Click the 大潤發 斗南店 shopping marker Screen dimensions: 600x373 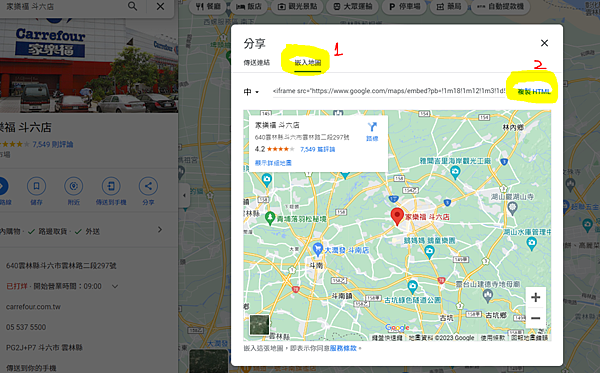tap(317, 249)
